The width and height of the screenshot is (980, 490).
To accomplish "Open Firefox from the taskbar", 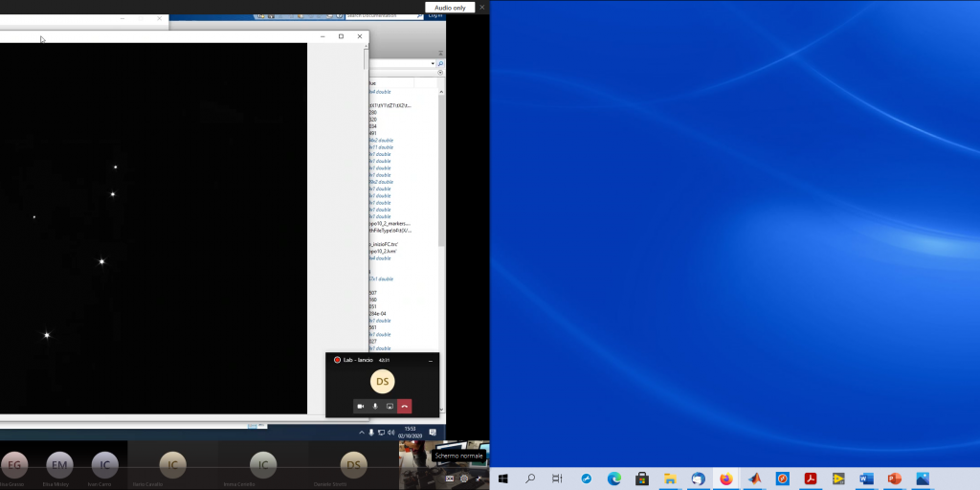I will [x=725, y=479].
